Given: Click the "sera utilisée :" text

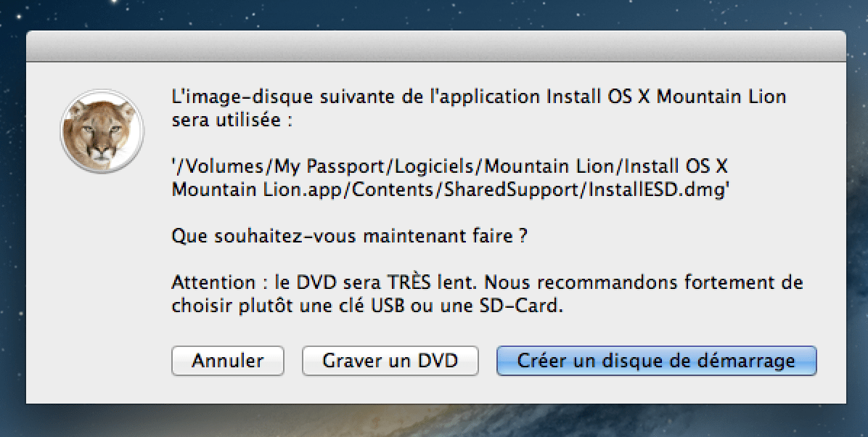Looking at the screenshot, I should [x=232, y=121].
